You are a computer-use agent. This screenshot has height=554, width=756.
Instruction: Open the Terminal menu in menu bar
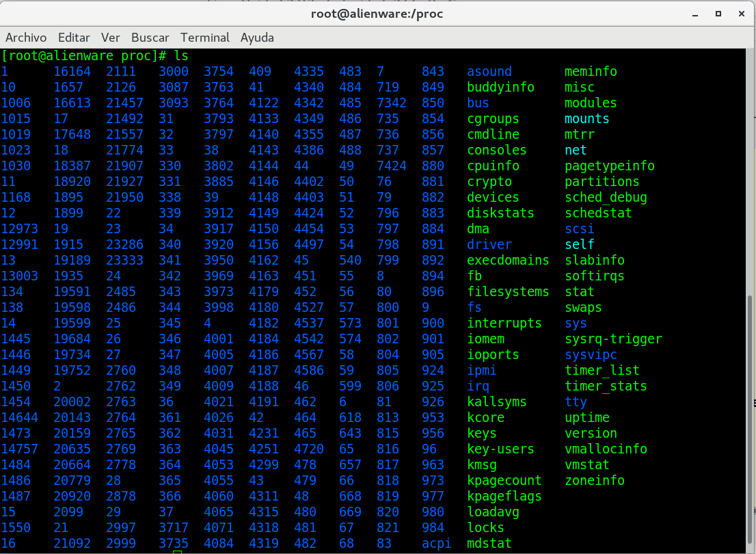pos(205,38)
